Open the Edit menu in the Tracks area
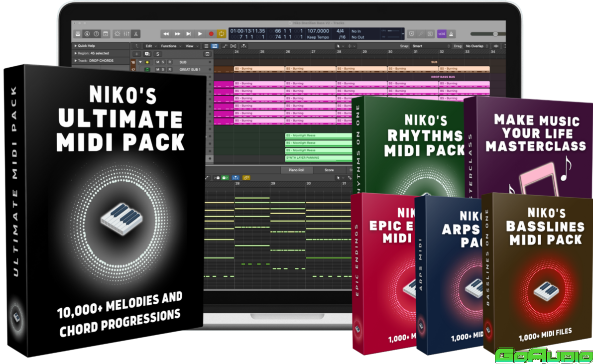This screenshot has height=364, width=593. tap(151, 46)
